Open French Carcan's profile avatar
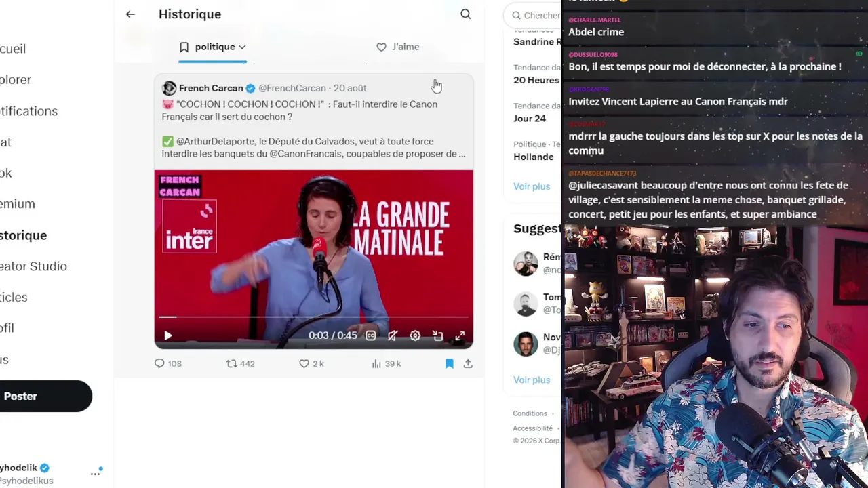Viewport: 868px width, 488px height. point(169,88)
